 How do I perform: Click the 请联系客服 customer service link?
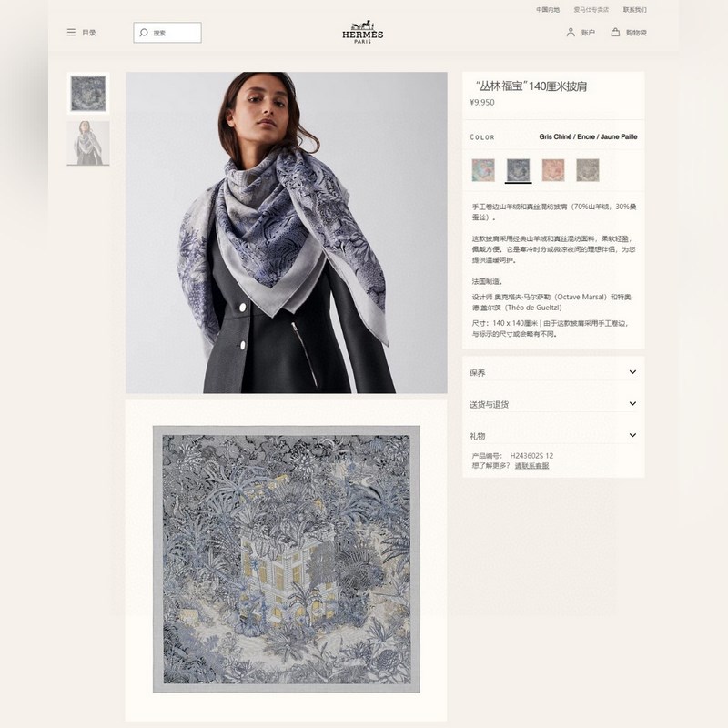point(532,466)
